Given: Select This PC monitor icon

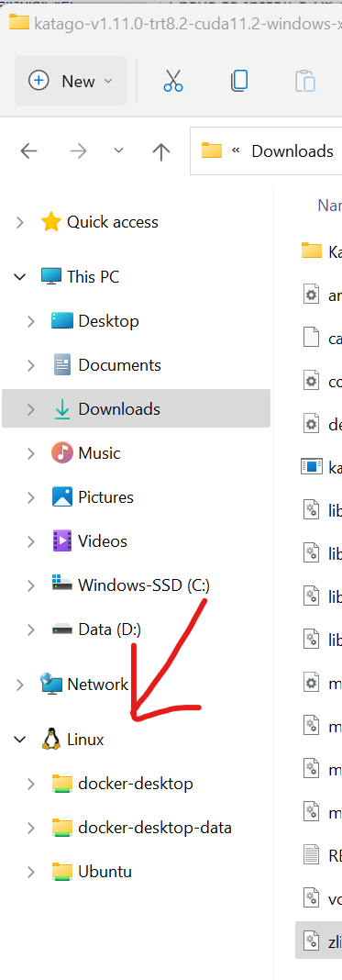Looking at the screenshot, I should point(51,276).
